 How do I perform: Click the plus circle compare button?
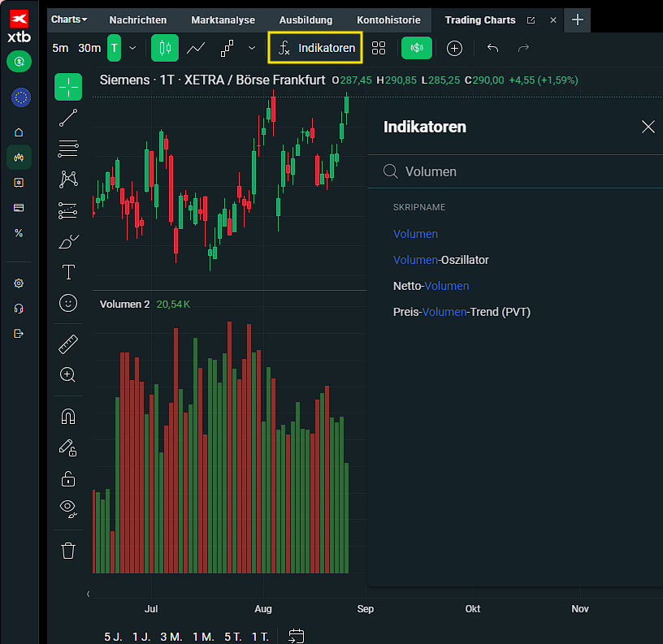454,48
